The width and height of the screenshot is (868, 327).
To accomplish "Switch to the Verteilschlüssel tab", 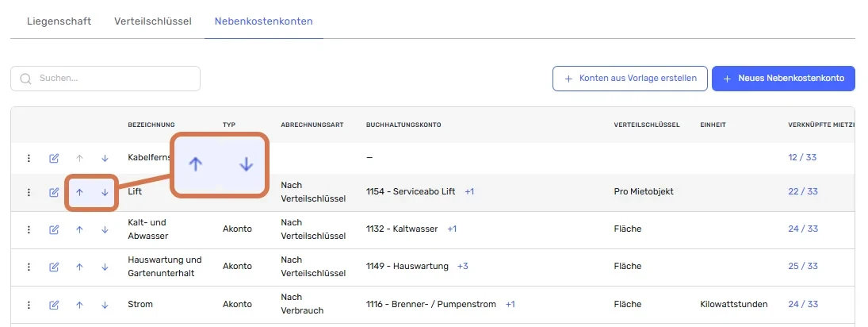I will 153,21.
